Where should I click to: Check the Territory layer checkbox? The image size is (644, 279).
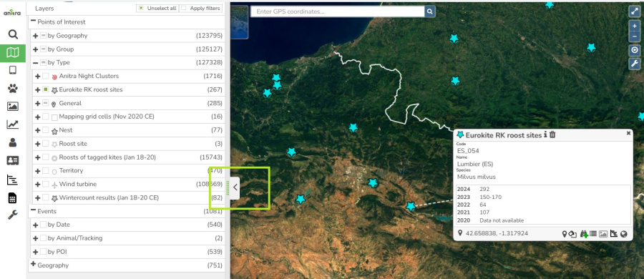click(46, 170)
